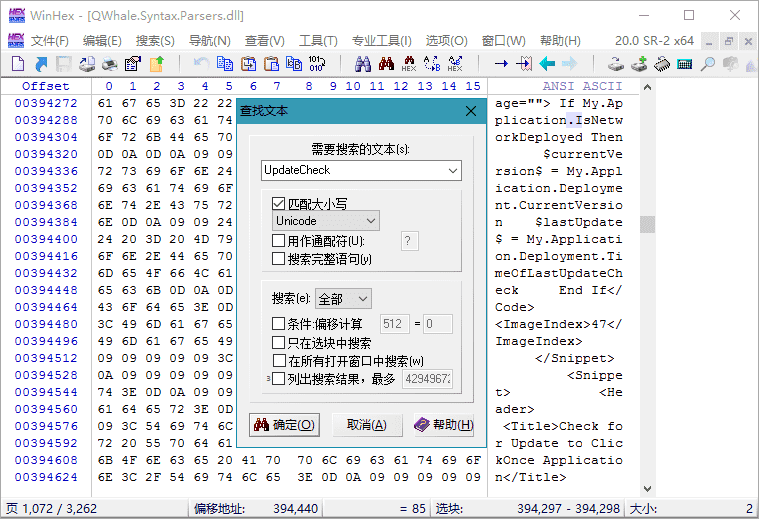Click the Modify Data 101/010 toolbar icon
This screenshot has width=759, height=519.
tap(316, 64)
